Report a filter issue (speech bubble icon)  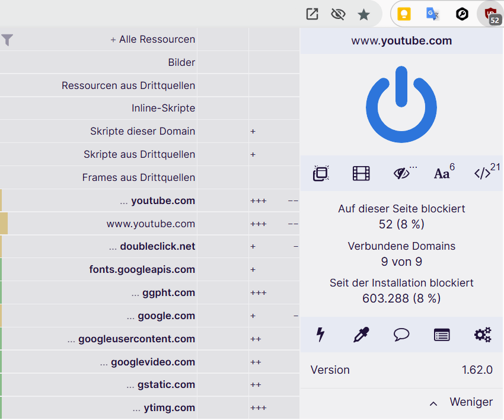(x=401, y=335)
